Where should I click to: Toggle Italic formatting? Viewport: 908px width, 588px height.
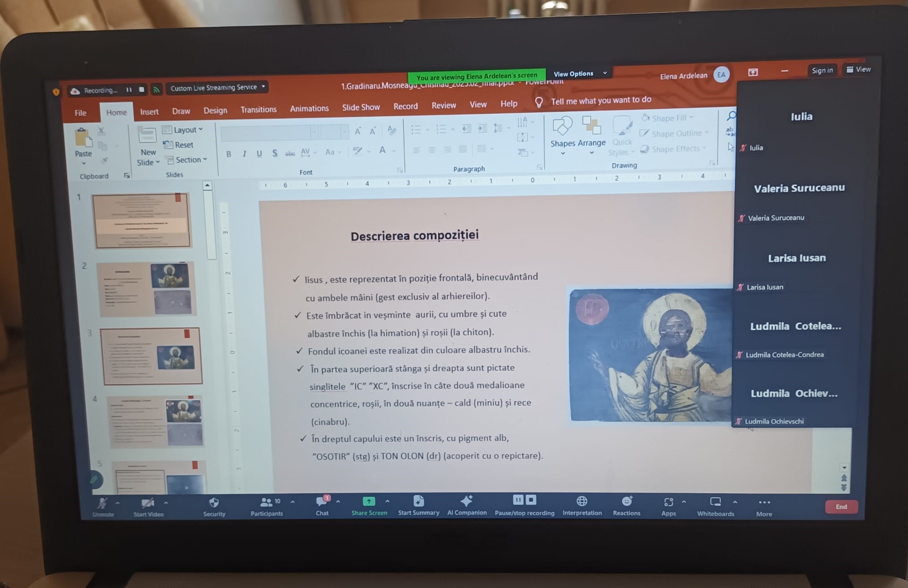coord(244,154)
